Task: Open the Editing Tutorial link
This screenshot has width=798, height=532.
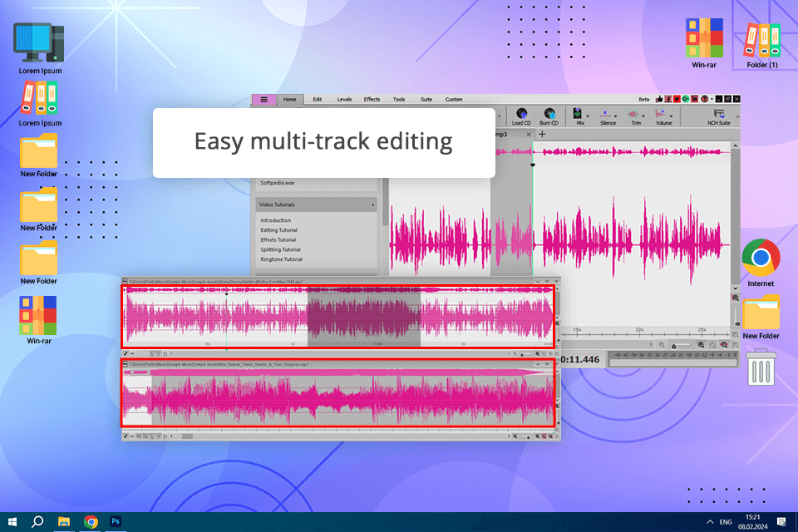Action: 279,230
